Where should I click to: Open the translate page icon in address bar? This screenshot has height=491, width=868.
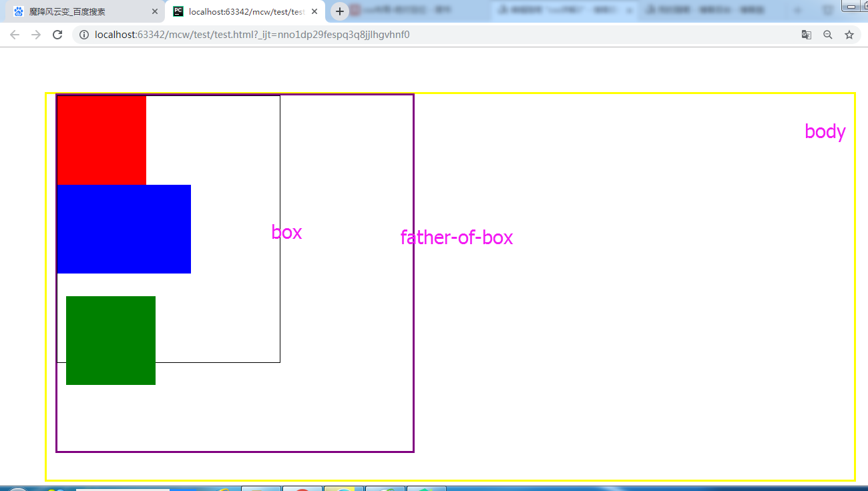(807, 35)
